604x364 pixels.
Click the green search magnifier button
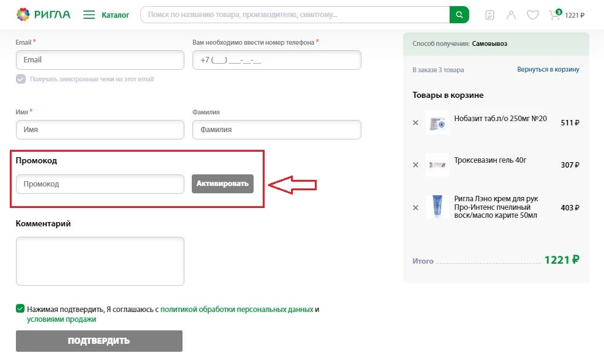click(459, 15)
